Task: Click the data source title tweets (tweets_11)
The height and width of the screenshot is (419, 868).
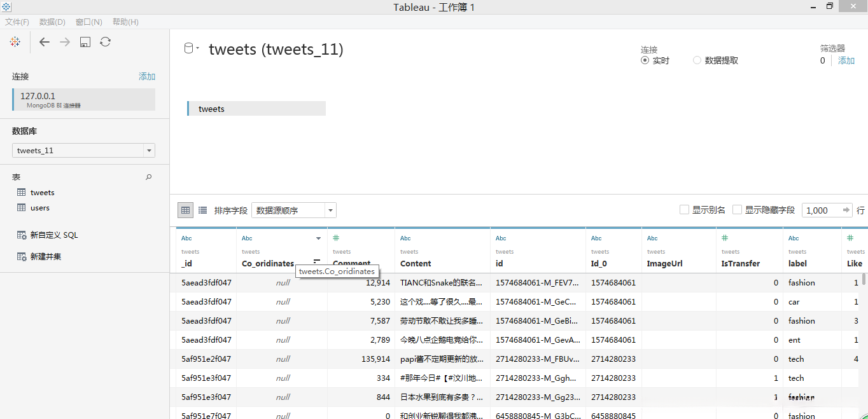Action: [x=276, y=49]
